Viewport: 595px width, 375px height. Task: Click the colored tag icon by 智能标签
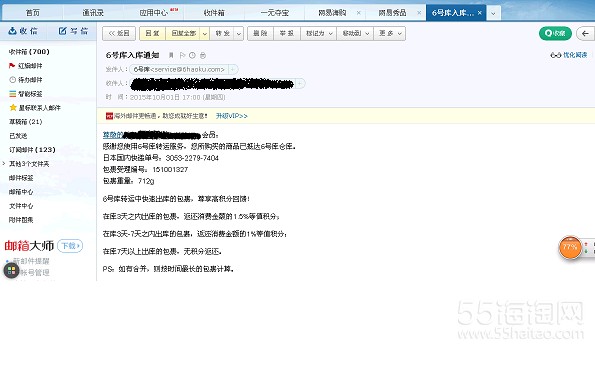[13, 94]
